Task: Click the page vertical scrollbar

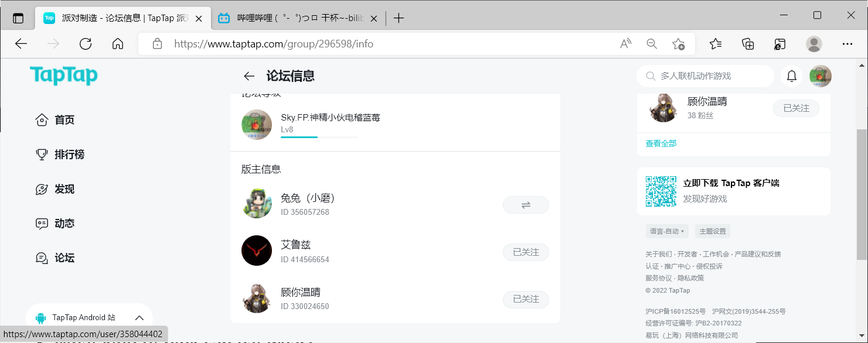Action: pyautogui.click(x=862, y=195)
